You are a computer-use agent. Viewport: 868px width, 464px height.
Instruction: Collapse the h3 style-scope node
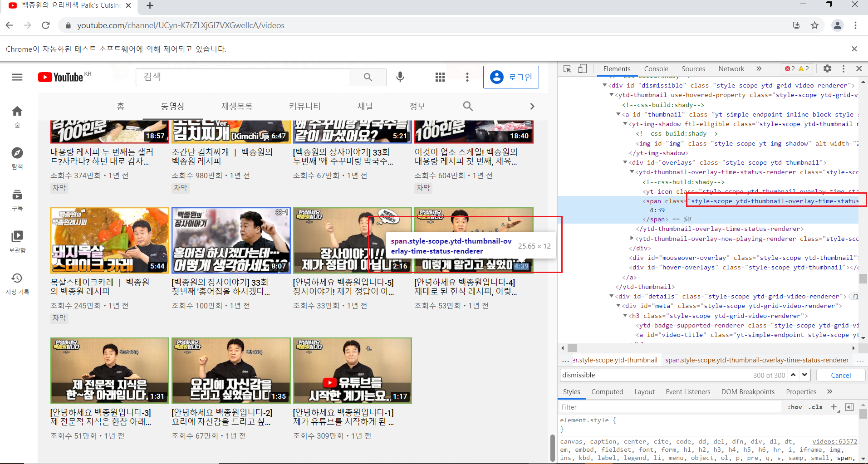point(625,316)
